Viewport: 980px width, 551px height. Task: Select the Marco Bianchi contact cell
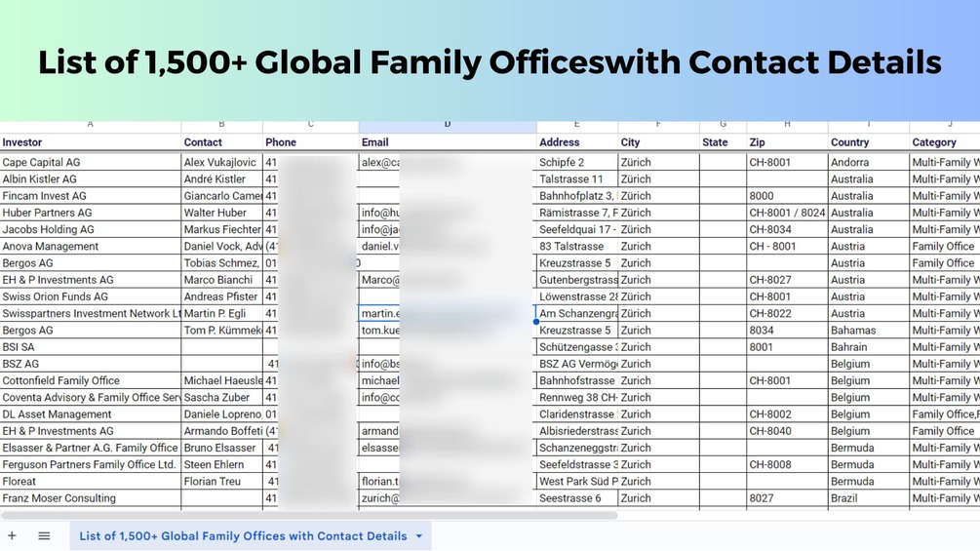coord(222,280)
